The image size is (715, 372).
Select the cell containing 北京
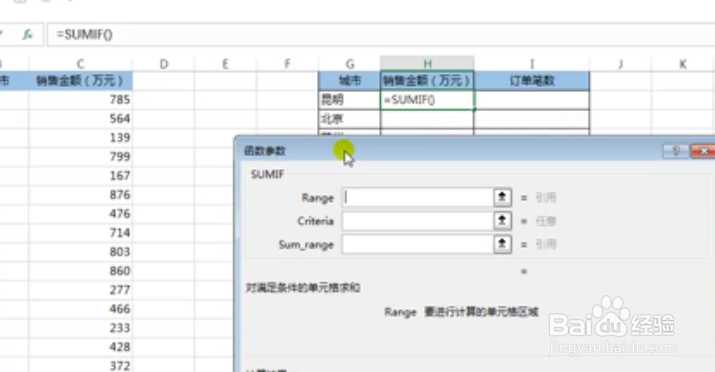click(350, 119)
